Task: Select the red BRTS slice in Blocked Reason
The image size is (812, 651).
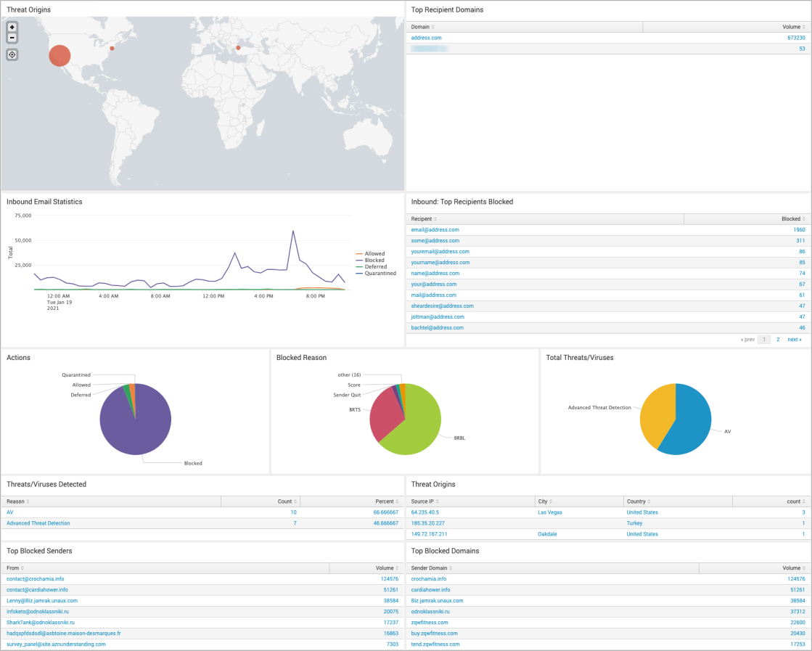Action: point(386,417)
